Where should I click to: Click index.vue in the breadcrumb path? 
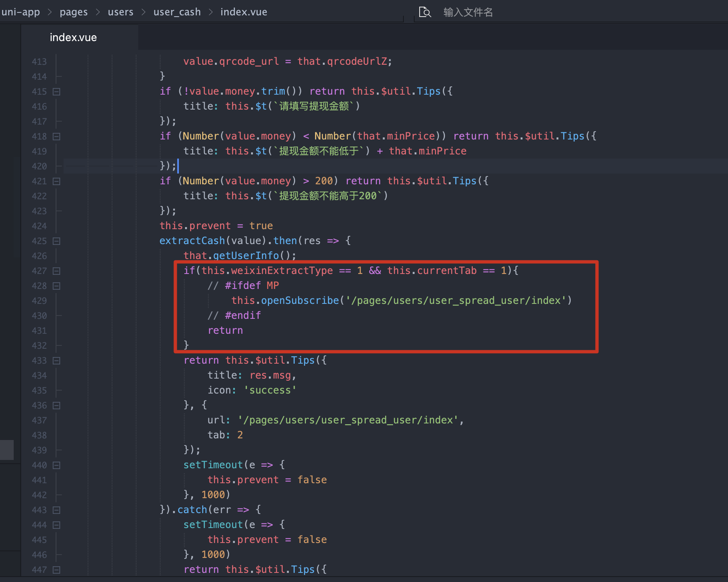[x=244, y=12]
